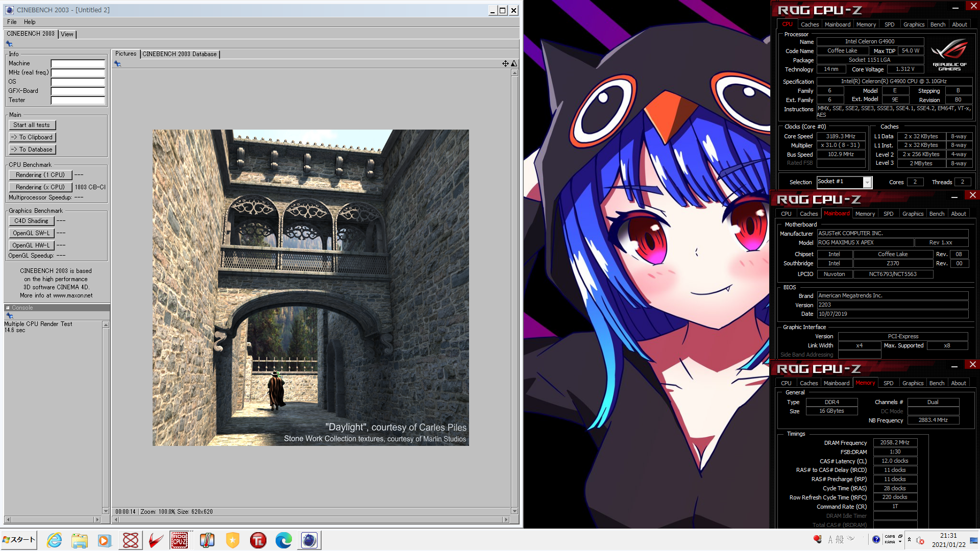Open SPD tab in middle CPU-Z window
980x551 pixels.
(889, 214)
